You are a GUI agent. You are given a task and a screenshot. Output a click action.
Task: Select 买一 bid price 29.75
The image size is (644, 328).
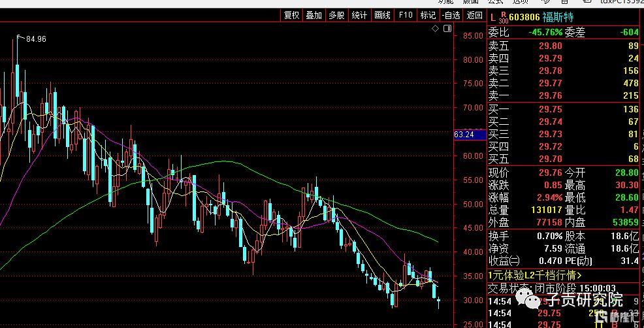point(551,109)
